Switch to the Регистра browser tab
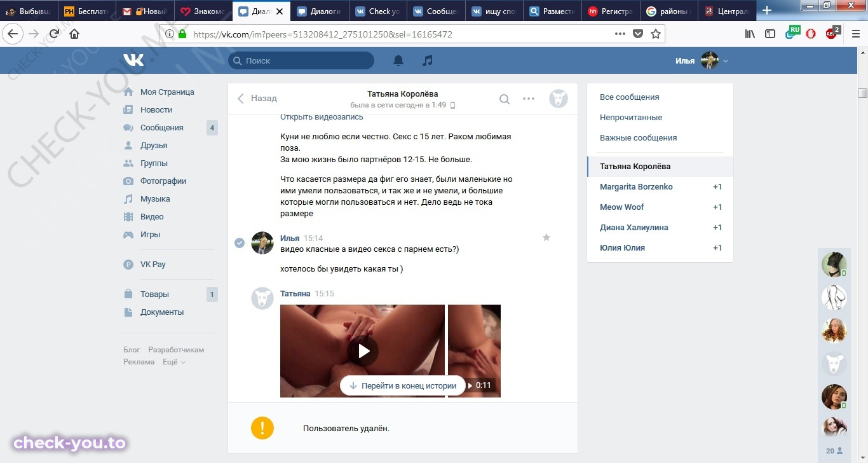 tap(611, 11)
